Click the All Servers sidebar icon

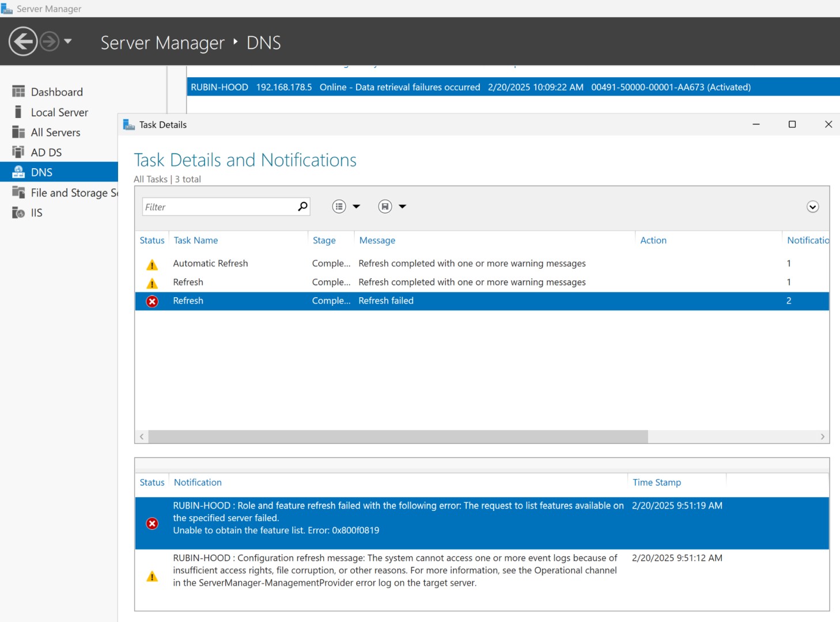(18, 132)
